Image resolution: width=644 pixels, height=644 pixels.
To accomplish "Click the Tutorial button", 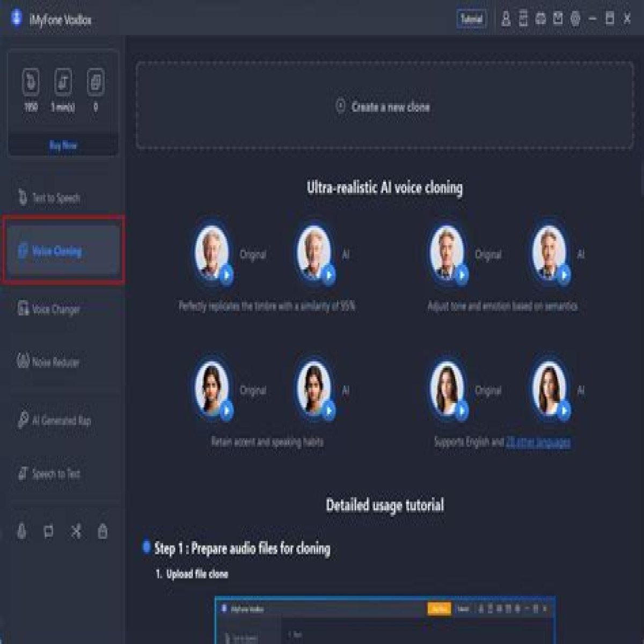I will [472, 19].
